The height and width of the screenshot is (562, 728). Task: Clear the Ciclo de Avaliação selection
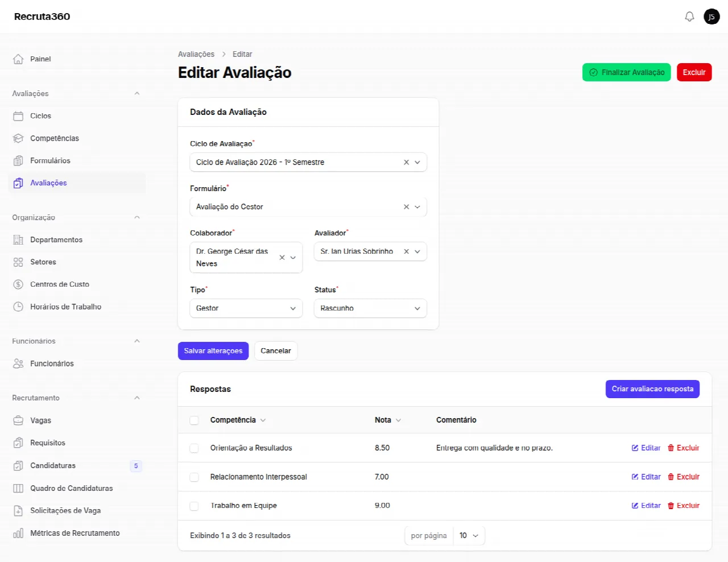coord(406,162)
